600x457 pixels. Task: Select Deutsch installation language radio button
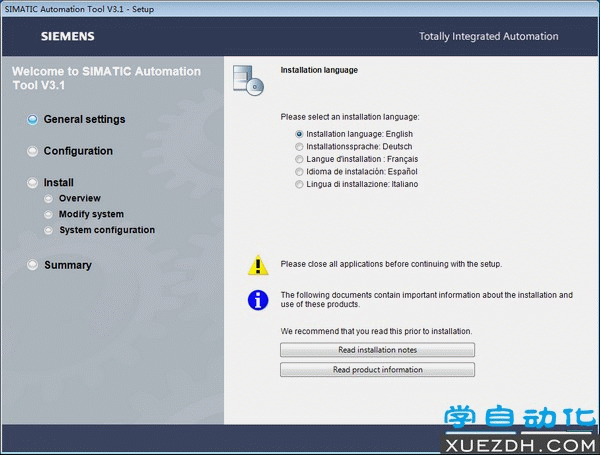pos(299,147)
